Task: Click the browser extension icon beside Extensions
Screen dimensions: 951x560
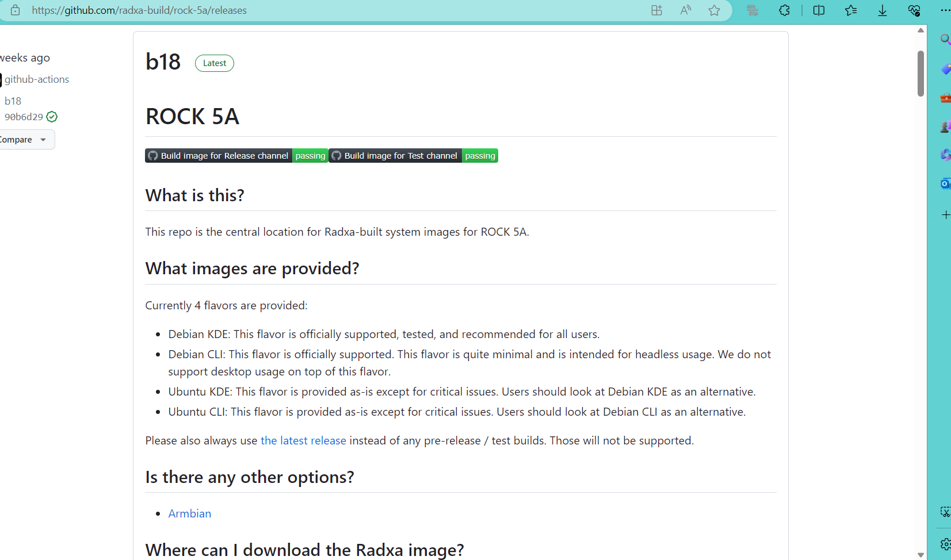Action: pyautogui.click(x=753, y=10)
